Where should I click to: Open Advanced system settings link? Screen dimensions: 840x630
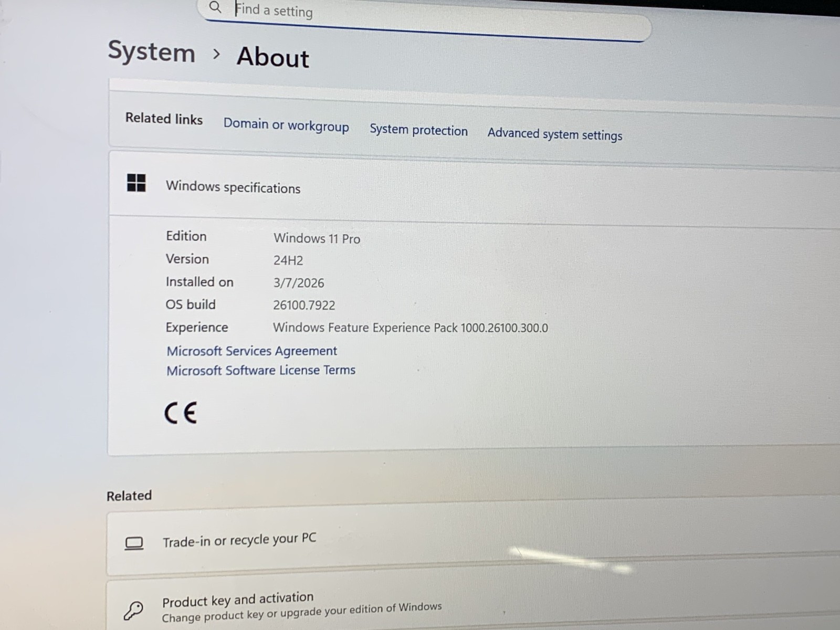coord(554,134)
